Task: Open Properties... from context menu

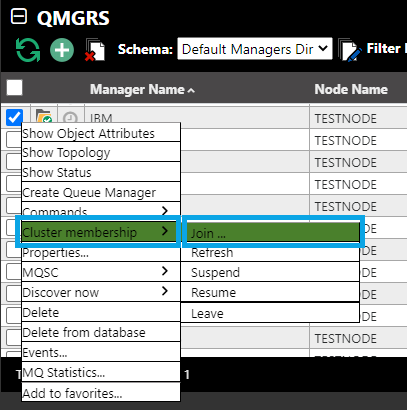Action: coord(101,253)
